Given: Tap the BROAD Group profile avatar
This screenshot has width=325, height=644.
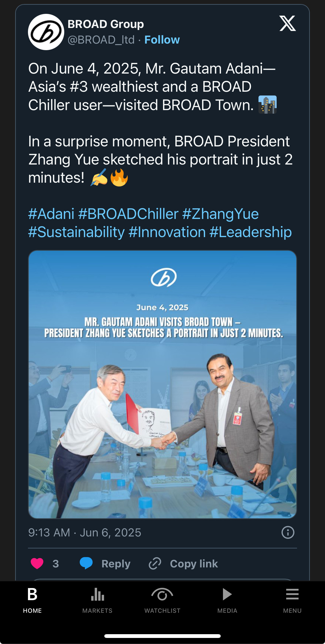Looking at the screenshot, I should [x=46, y=32].
